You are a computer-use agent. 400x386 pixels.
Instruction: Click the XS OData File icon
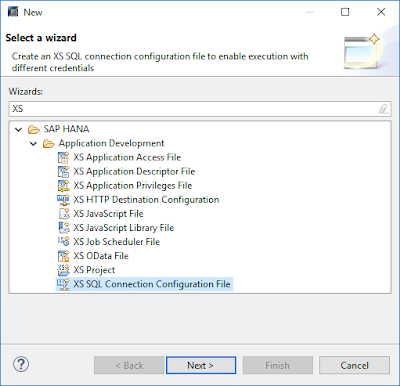coord(63,256)
